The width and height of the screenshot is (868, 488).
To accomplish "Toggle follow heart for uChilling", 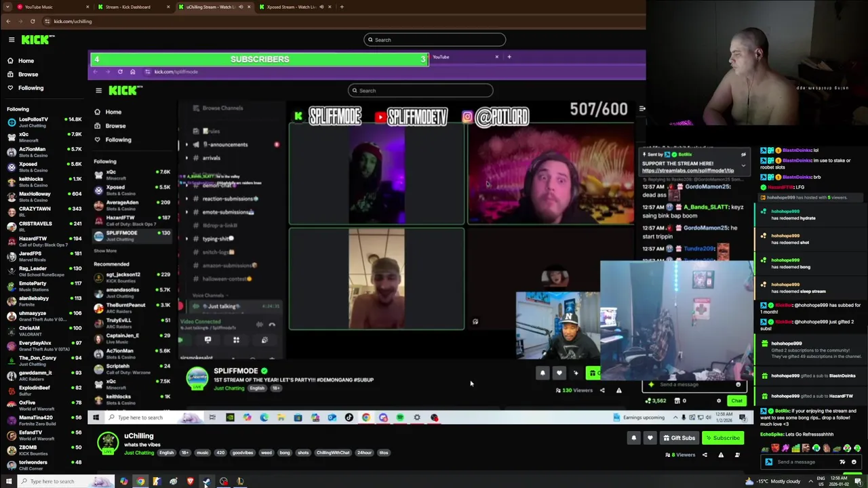I will [x=650, y=438].
